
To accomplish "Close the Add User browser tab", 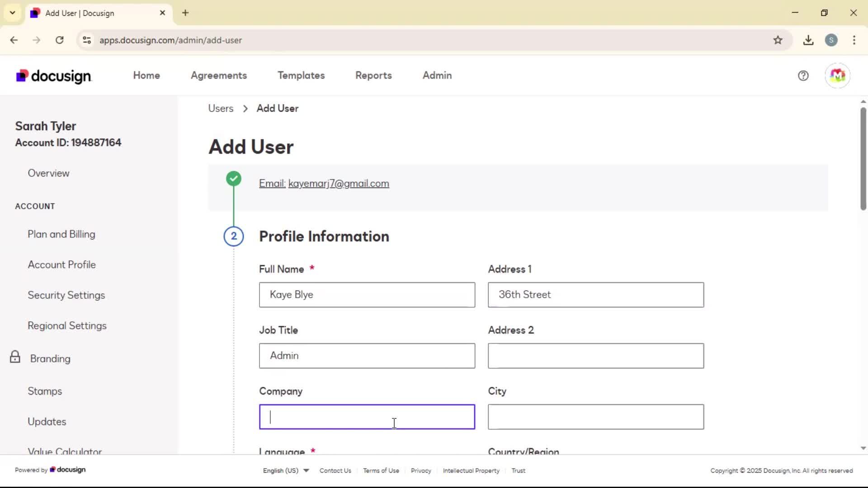I will [162, 13].
